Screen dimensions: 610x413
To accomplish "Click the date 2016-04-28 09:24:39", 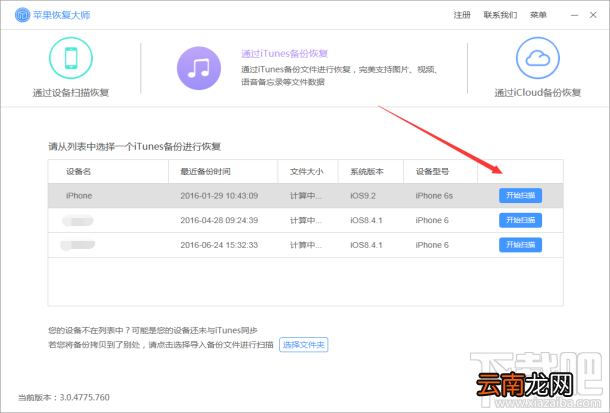I will click(219, 220).
